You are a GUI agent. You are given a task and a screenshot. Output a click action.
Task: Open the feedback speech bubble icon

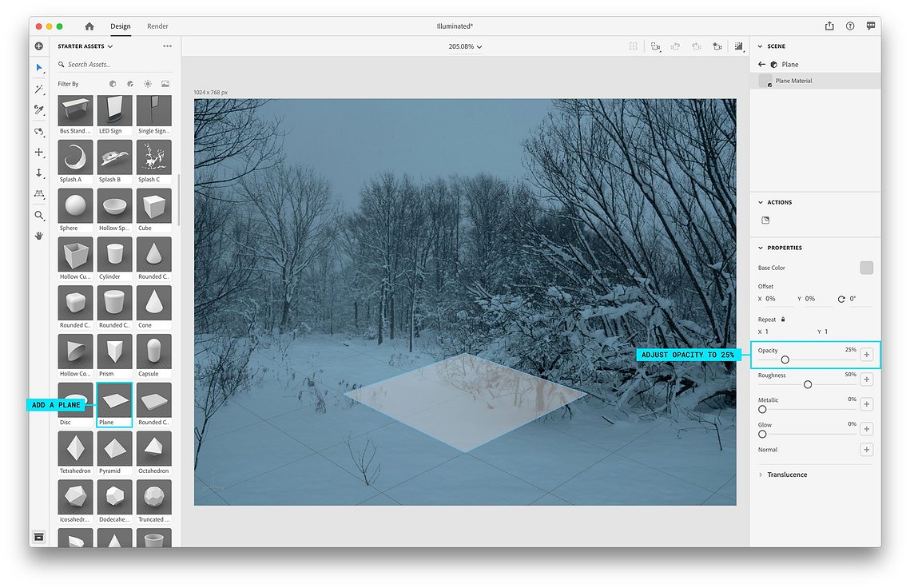click(x=871, y=26)
